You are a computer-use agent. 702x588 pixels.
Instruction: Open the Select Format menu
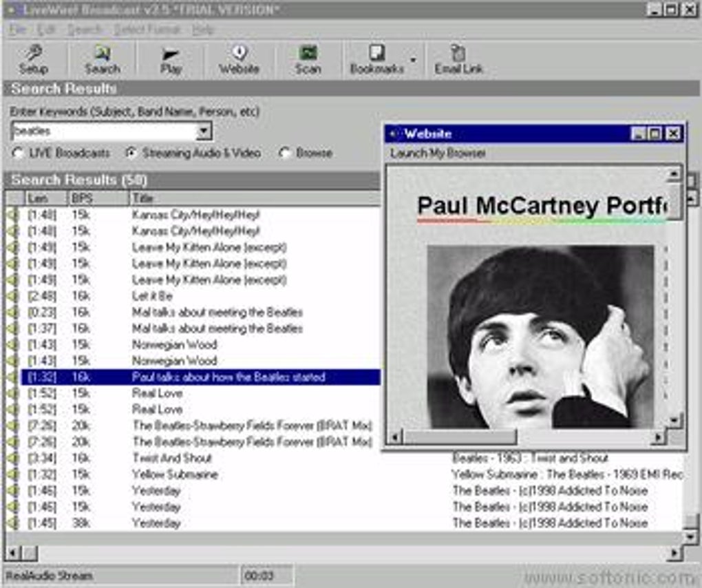pos(147,30)
